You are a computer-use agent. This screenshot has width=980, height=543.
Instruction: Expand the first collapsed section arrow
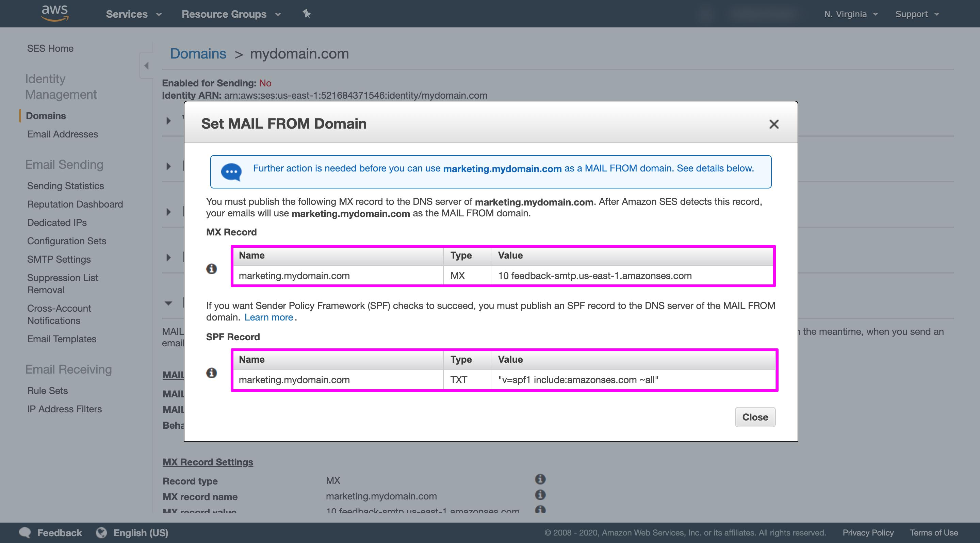168,120
